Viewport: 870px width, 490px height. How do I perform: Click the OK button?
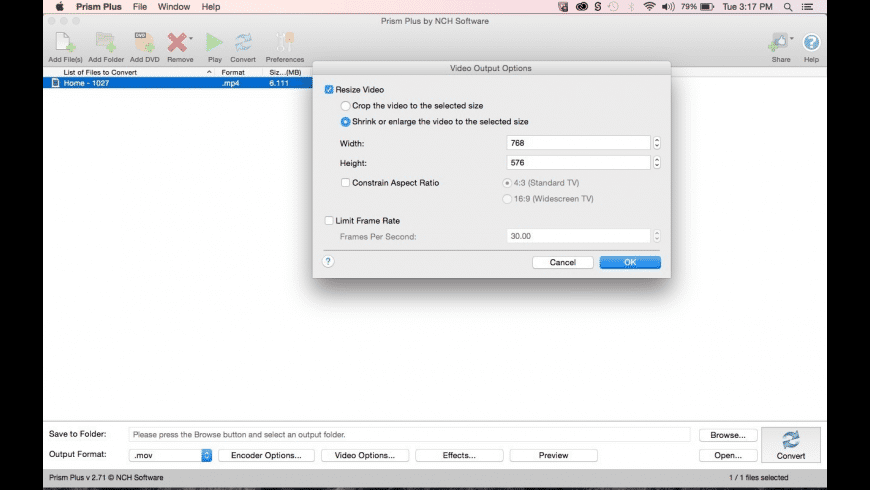point(630,262)
